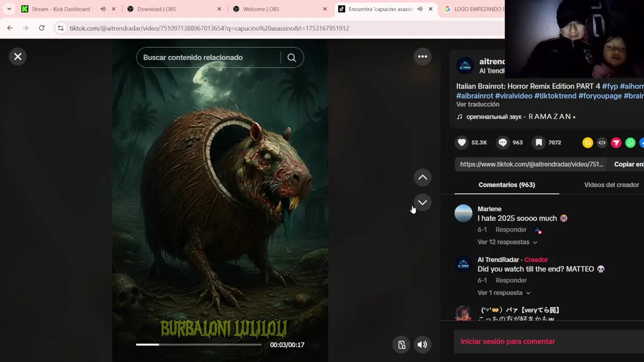
Task: Click the floating player icon beside volume
Action: [x=401, y=344]
